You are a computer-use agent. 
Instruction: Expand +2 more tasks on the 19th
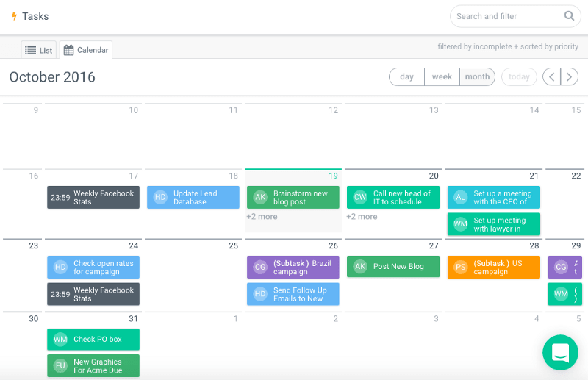click(x=262, y=217)
